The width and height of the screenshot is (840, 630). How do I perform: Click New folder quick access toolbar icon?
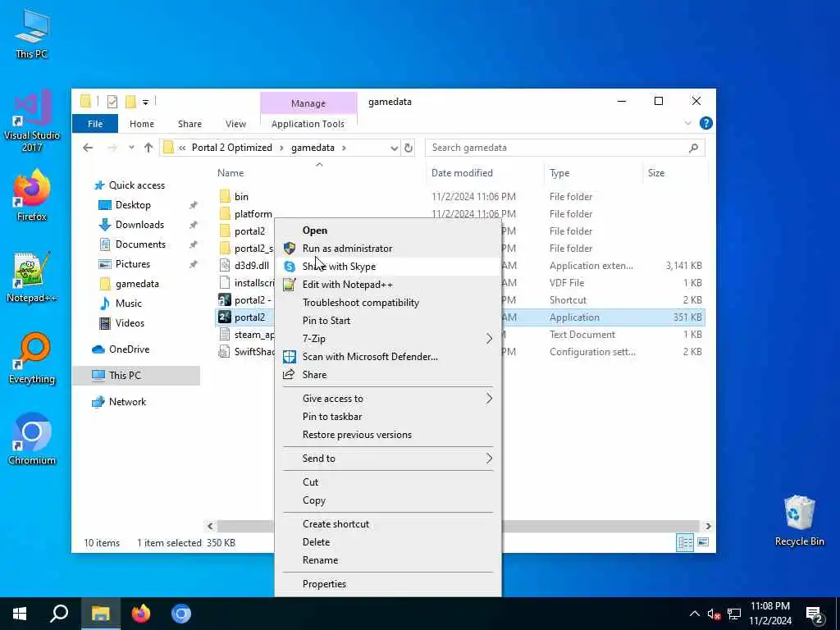click(x=130, y=101)
